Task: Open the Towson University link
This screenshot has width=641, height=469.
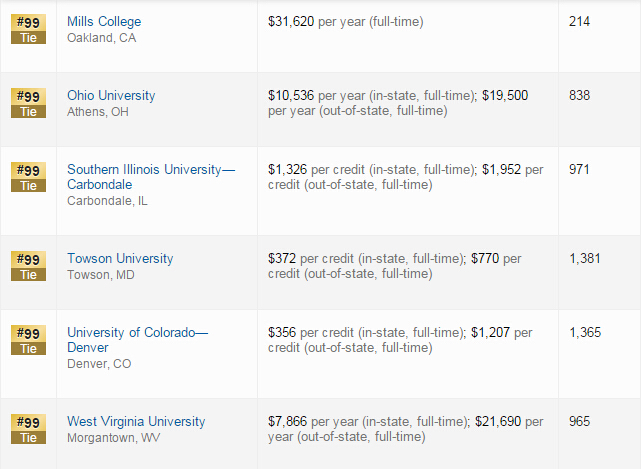Action: 120,258
